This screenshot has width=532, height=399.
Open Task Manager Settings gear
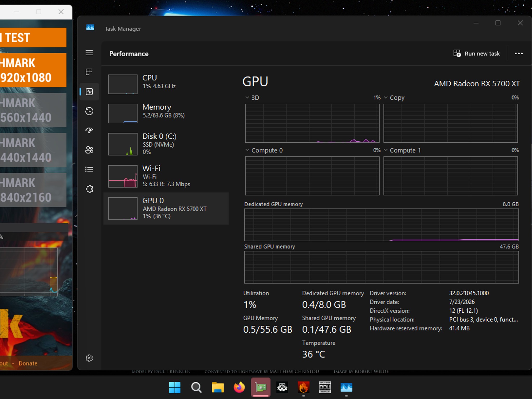pyautogui.click(x=89, y=358)
